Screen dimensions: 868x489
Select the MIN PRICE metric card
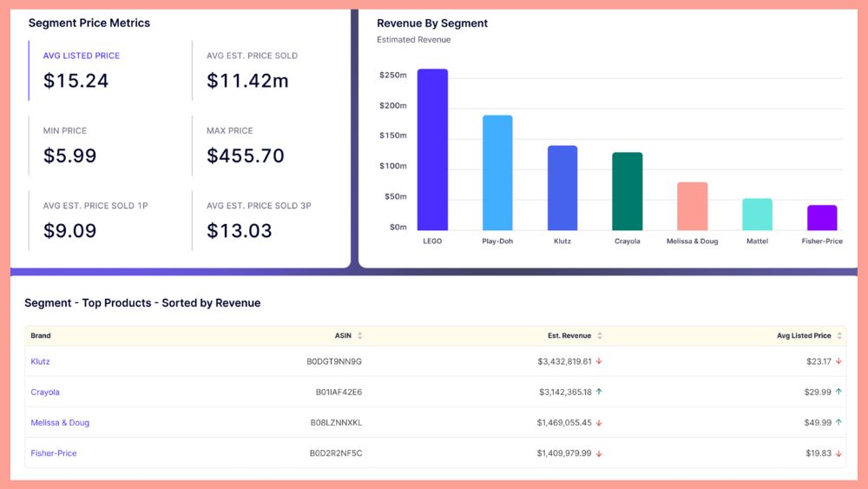[x=105, y=146]
